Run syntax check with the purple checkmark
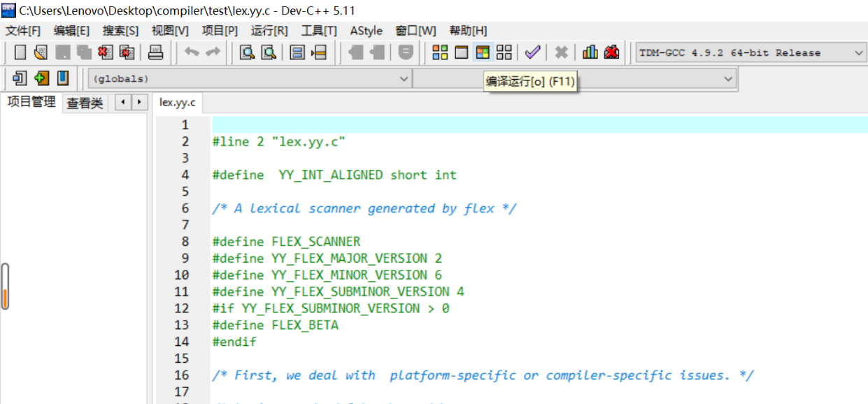Viewport: 868px width, 404px height. [532, 52]
